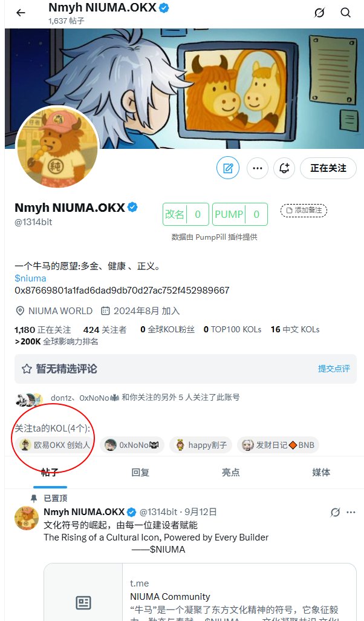Screen dimensions: 364x621
Task: Open the search magnifier icon
Action: pyautogui.click(x=345, y=13)
